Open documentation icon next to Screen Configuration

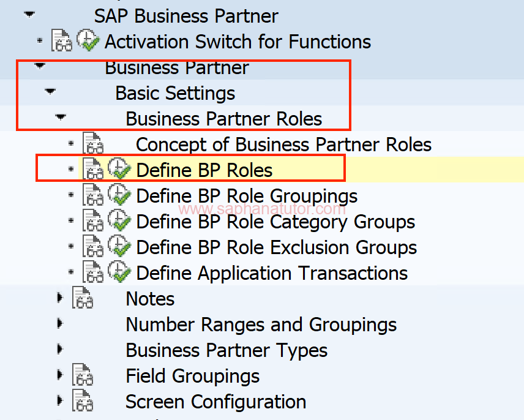click(83, 400)
